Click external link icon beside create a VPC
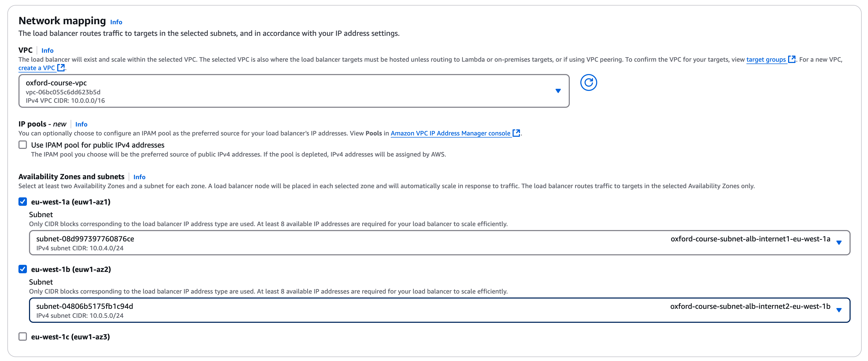868x361 pixels. click(61, 68)
